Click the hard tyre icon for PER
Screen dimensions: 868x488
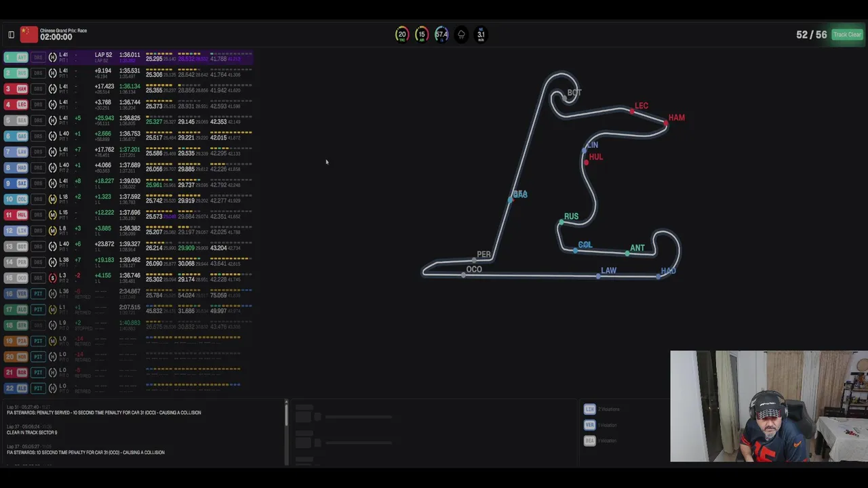(53, 262)
